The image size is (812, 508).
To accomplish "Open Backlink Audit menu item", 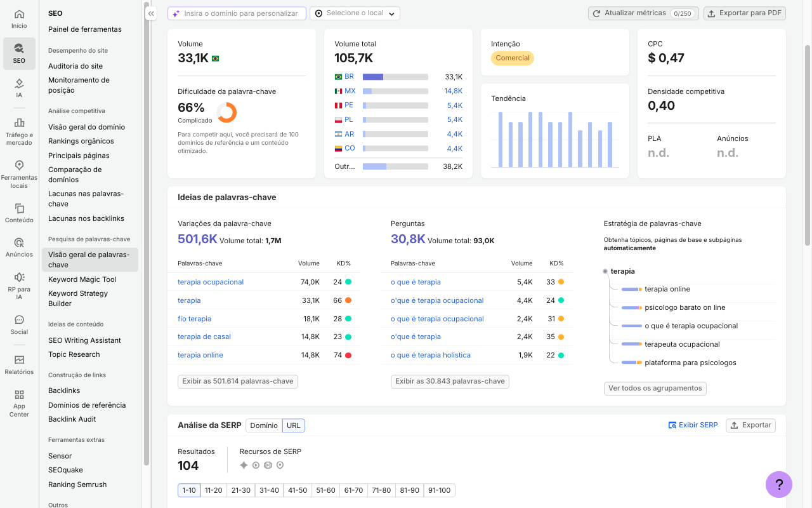I will click(x=72, y=419).
